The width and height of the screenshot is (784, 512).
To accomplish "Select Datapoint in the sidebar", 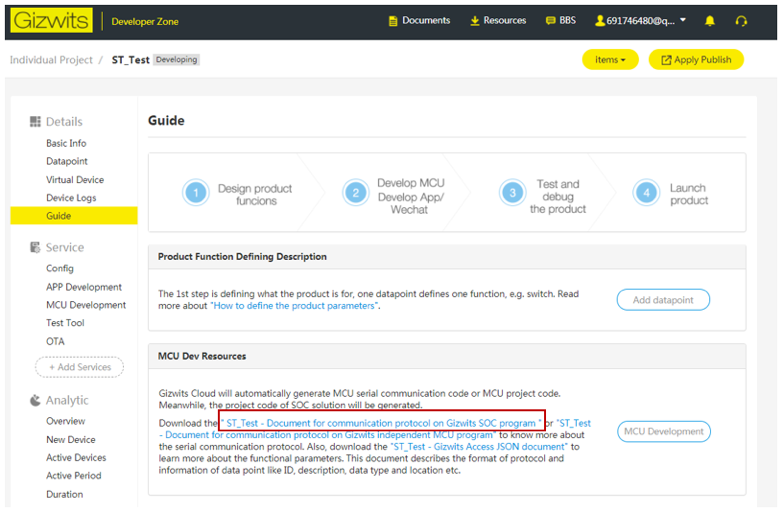I will [x=67, y=161].
